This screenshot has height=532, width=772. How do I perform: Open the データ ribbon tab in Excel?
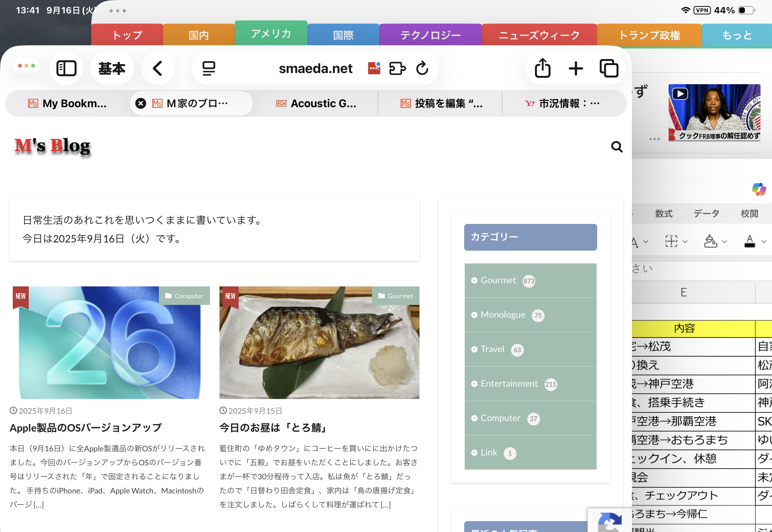706,214
